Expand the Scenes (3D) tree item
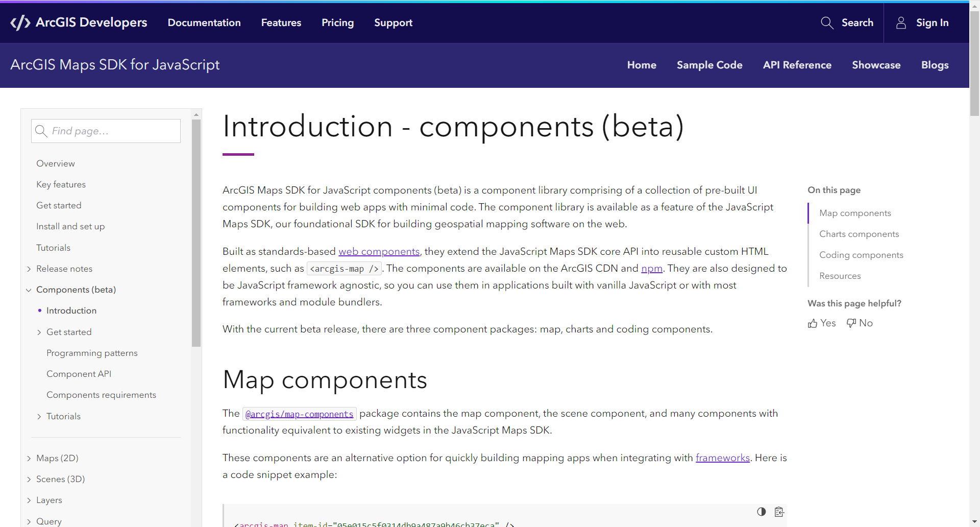This screenshot has width=980, height=527. point(29,479)
